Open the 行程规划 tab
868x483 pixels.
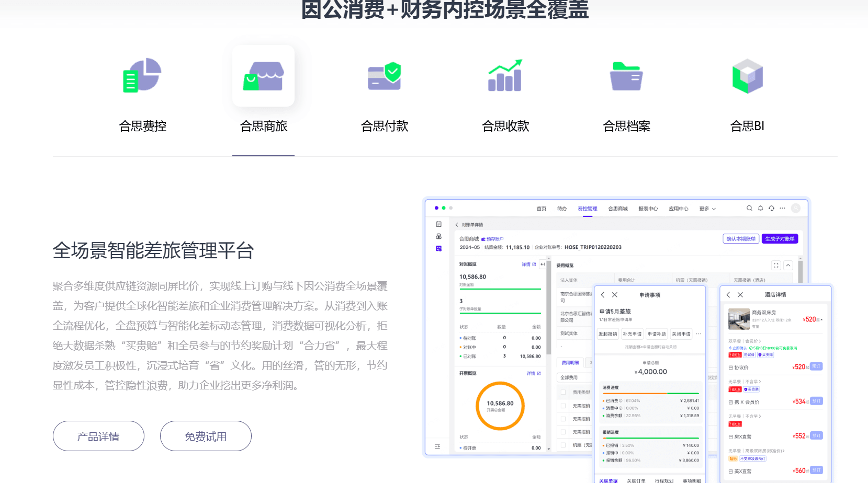tap(664, 480)
